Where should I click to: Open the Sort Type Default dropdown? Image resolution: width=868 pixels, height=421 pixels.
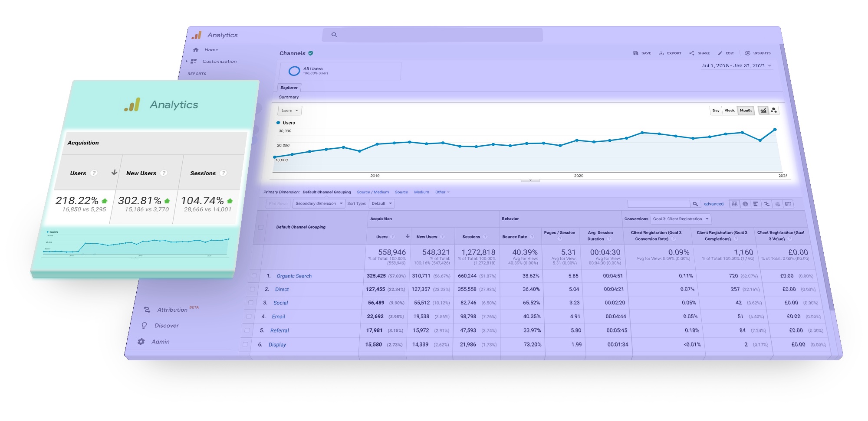pyautogui.click(x=381, y=203)
